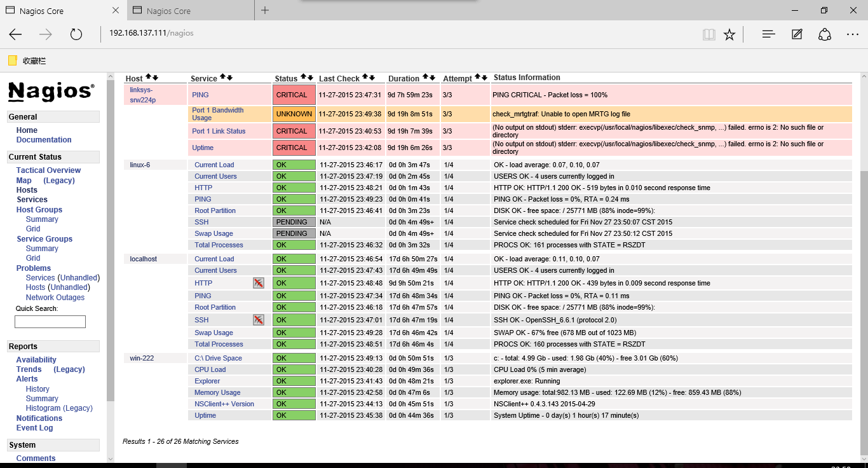868x468 pixels.
Task: Sort Host column descending with down arrow
Action: [x=155, y=78]
